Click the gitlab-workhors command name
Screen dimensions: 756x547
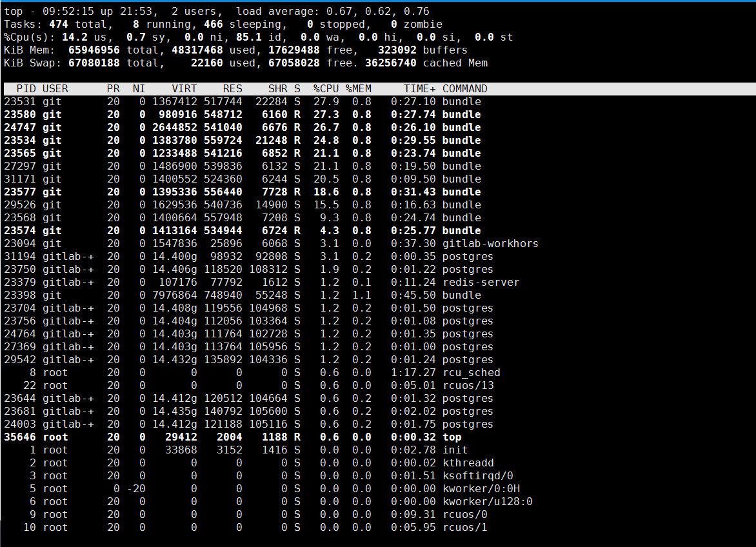point(490,244)
